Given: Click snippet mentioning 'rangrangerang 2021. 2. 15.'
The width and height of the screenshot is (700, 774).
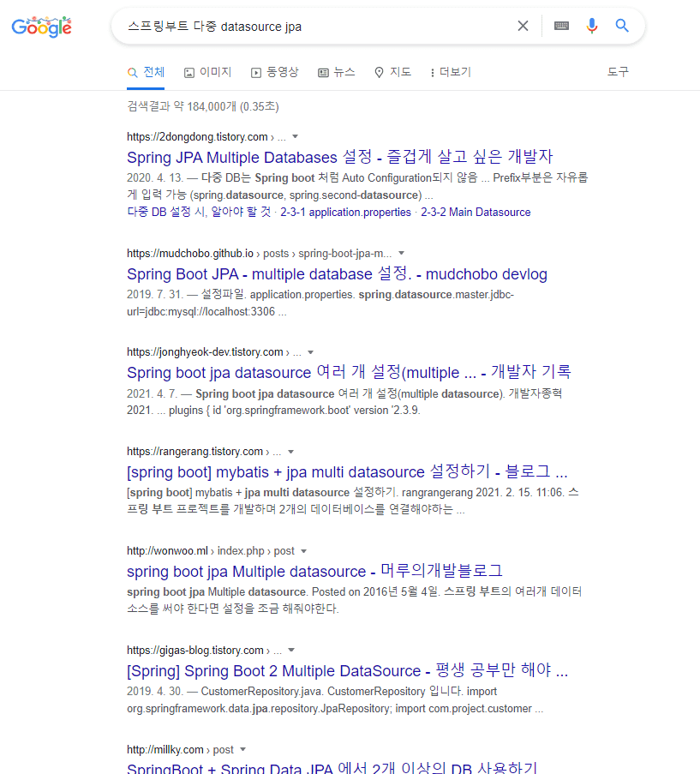Looking at the screenshot, I should coord(353,501).
